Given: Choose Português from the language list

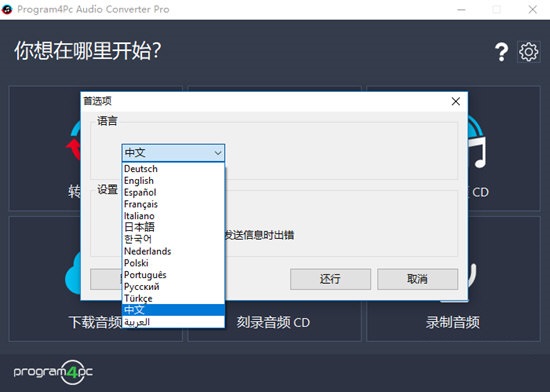Looking at the screenshot, I should tap(173, 275).
